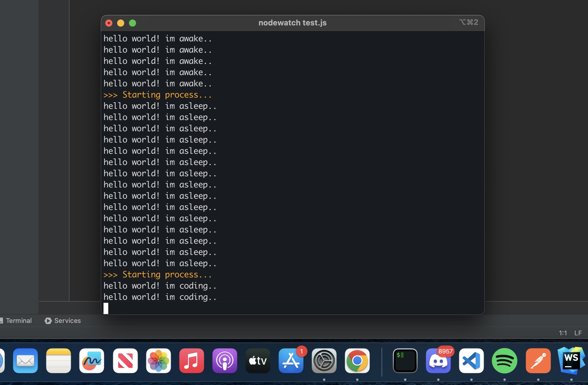
Task: Open the Freeform app icon
Action: [92, 361]
